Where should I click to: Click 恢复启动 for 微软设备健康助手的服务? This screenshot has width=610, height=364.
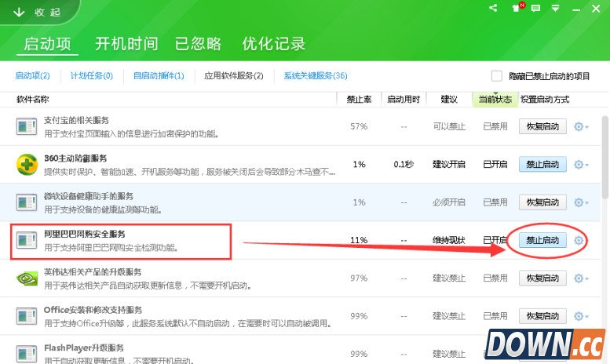(542, 202)
